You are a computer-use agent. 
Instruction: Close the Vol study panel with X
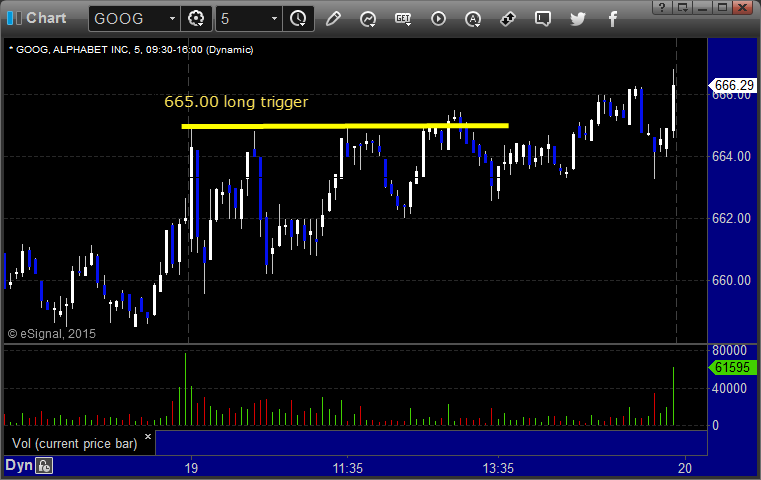click(x=148, y=436)
